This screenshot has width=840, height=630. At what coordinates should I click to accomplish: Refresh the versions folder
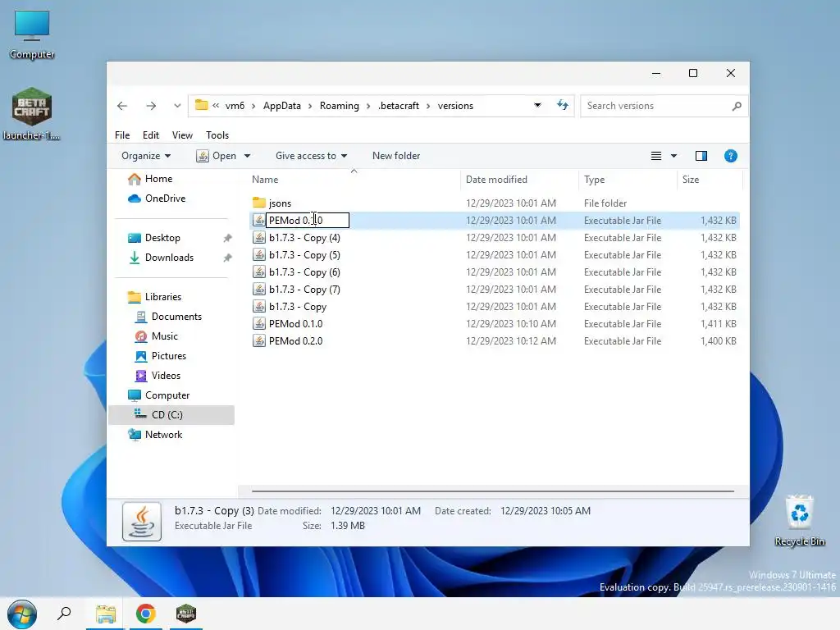coord(563,106)
